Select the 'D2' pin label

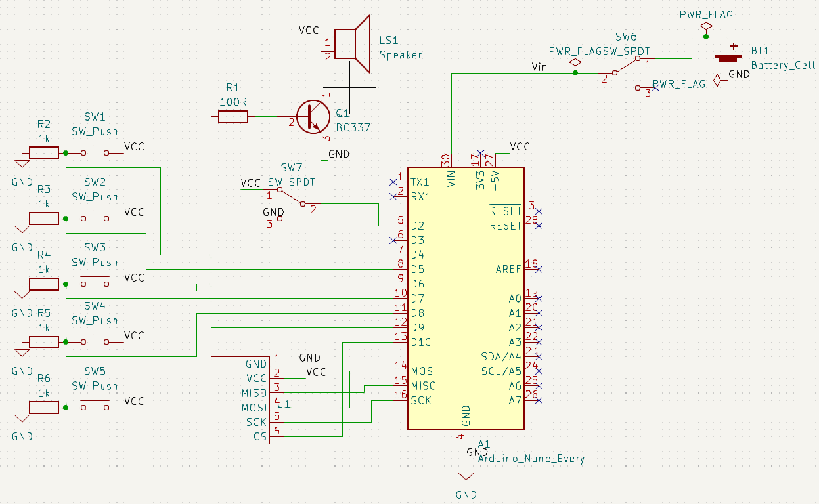(x=418, y=226)
